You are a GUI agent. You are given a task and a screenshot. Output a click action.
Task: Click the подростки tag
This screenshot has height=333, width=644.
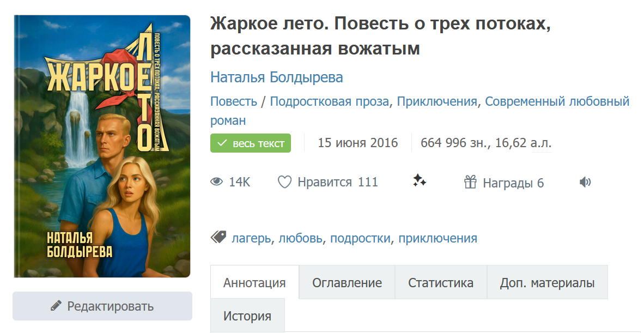[360, 238]
